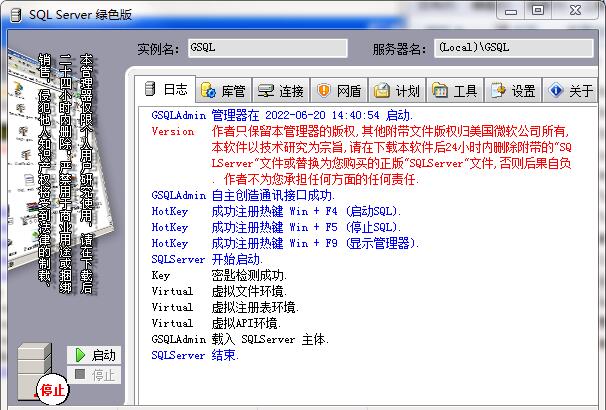
Task: Select the SQLServer 开始启动 log line
Action: click(207, 259)
